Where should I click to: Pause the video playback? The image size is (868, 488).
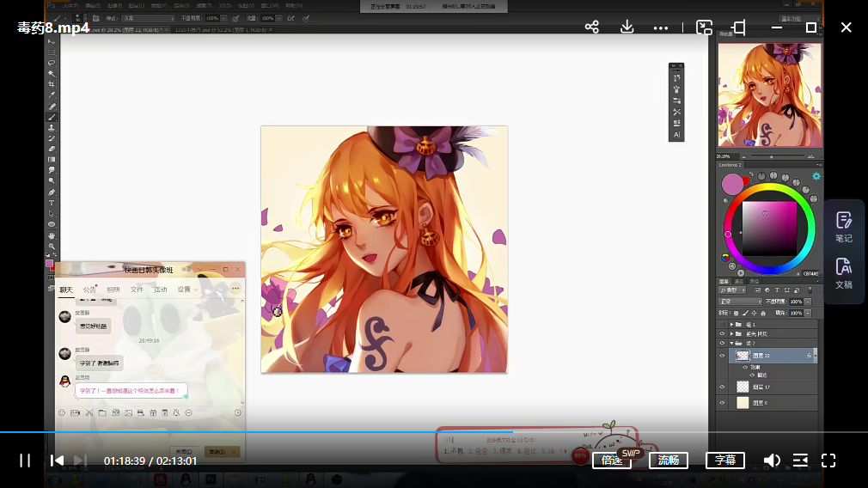click(25, 461)
